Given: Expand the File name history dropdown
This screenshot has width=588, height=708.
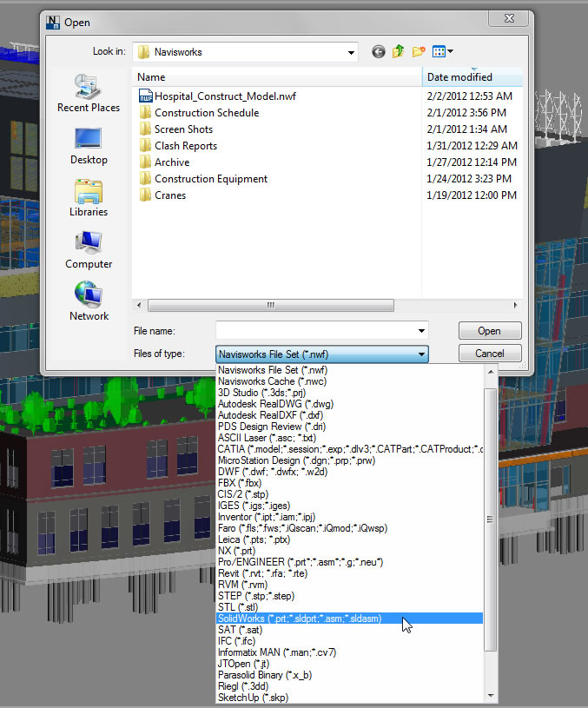Looking at the screenshot, I should tap(421, 331).
